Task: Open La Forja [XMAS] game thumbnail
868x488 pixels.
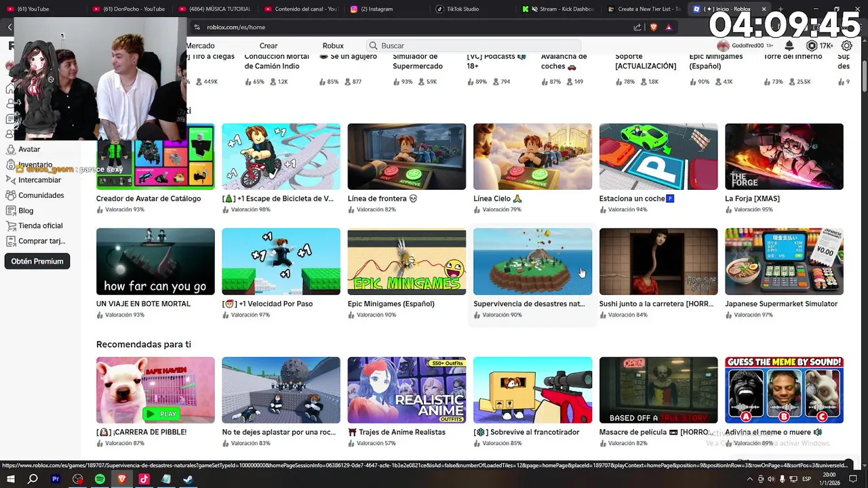Action: coord(784,157)
